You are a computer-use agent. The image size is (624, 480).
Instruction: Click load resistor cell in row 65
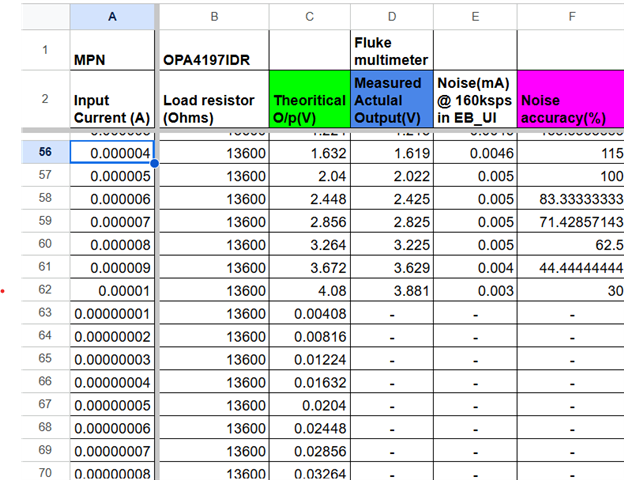click(x=214, y=359)
